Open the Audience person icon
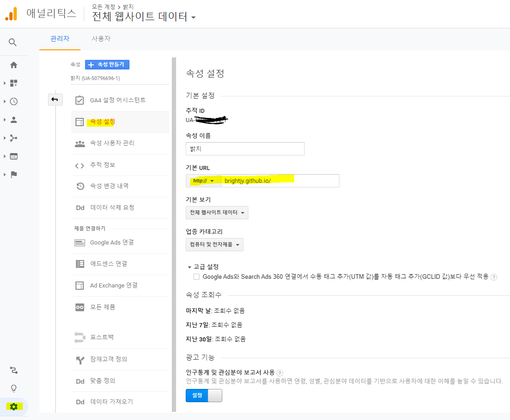The width and height of the screenshot is (510, 420). click(x=14, y=120)
